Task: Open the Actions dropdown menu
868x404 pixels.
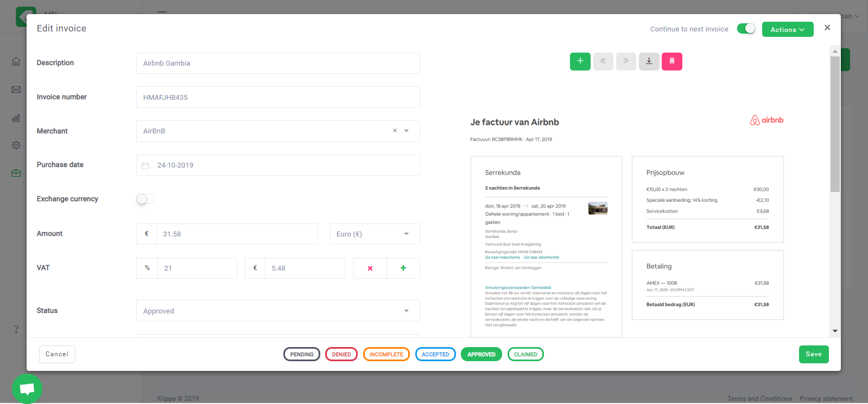Action: [x=788, y=29]
